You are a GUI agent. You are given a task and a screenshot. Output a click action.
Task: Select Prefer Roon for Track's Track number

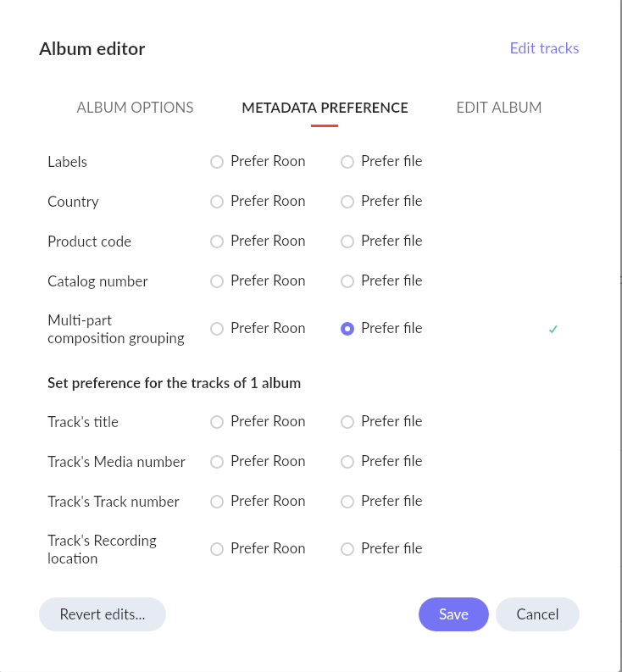tap(217, 502)
